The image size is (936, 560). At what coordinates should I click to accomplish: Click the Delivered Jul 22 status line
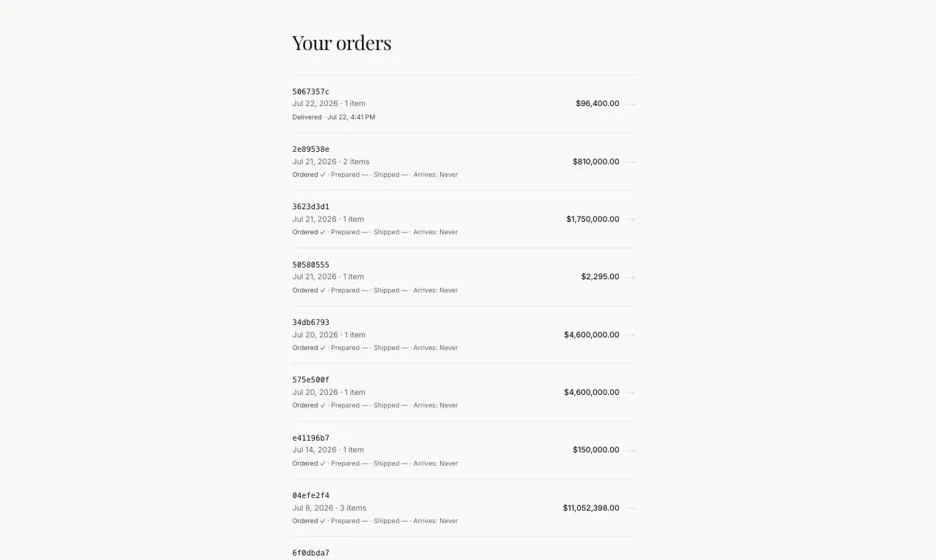coord(333,117)
